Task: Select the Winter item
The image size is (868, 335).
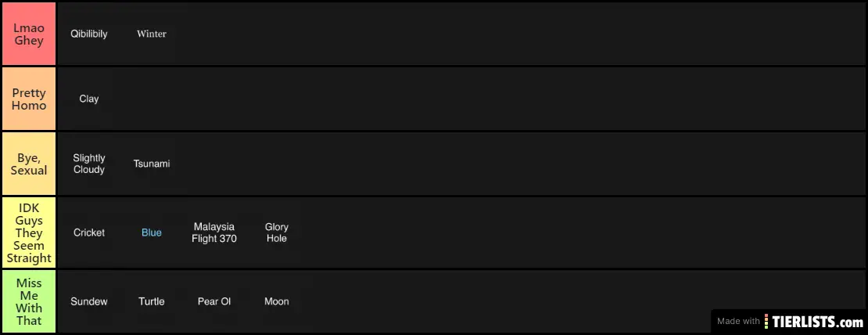Action: [x=152, y=34]
